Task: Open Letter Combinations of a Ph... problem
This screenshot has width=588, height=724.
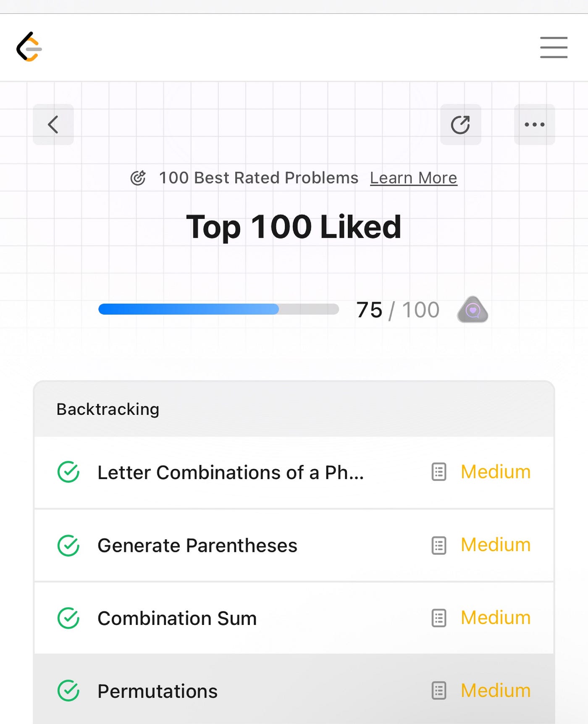Action: [231, 472]
